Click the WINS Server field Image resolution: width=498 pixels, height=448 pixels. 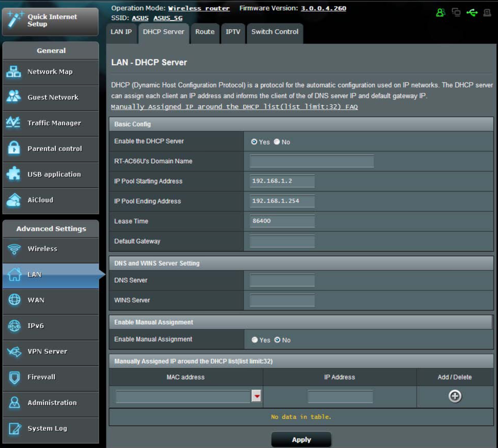tap(282, 300)
